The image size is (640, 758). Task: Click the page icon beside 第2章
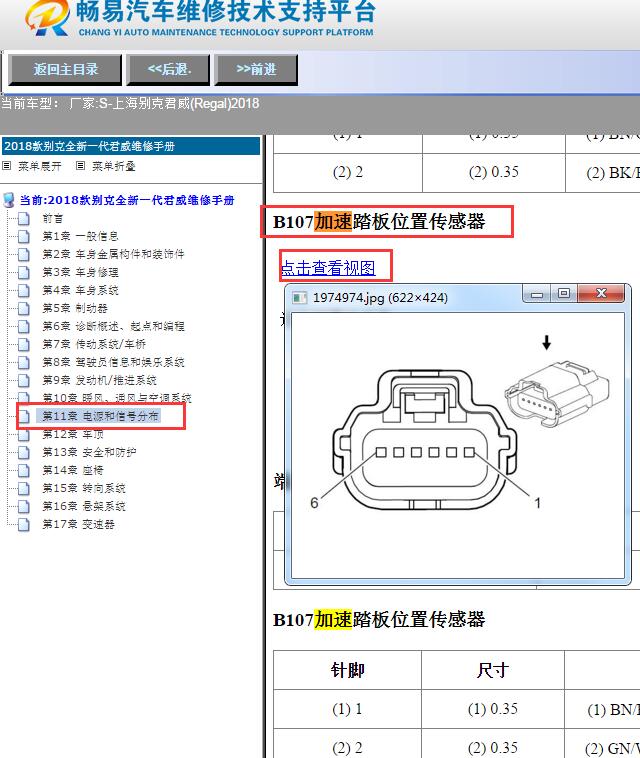point(24,254)
